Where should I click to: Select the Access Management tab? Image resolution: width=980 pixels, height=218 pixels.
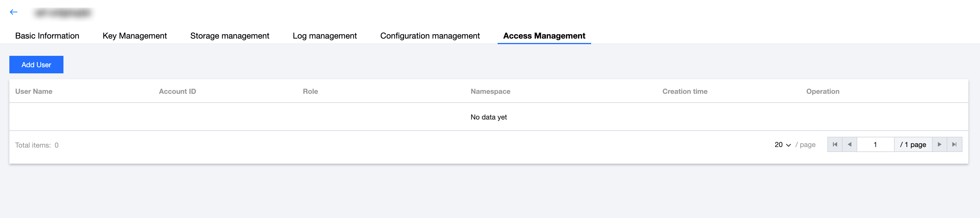544,36
